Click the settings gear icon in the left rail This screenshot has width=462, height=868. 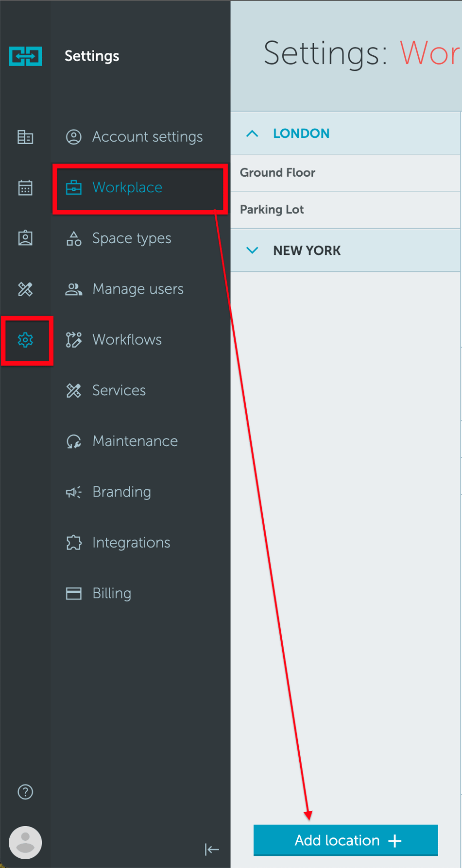coord(25,340)
